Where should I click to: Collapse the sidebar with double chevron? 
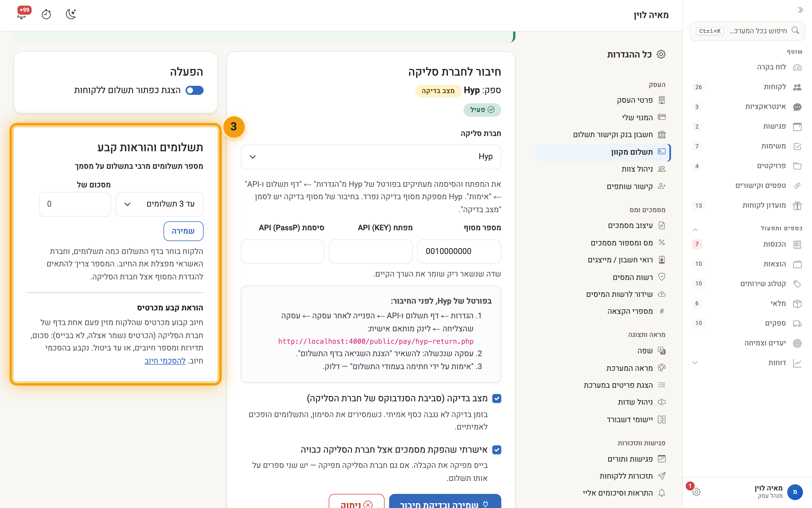coord(800,10)
